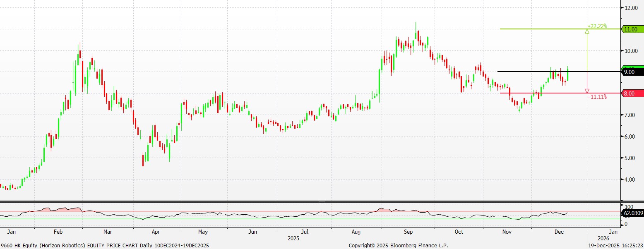Click the May month label on the time axis
644x249 pixels.
pyautogui.click(x=203, y=232)
